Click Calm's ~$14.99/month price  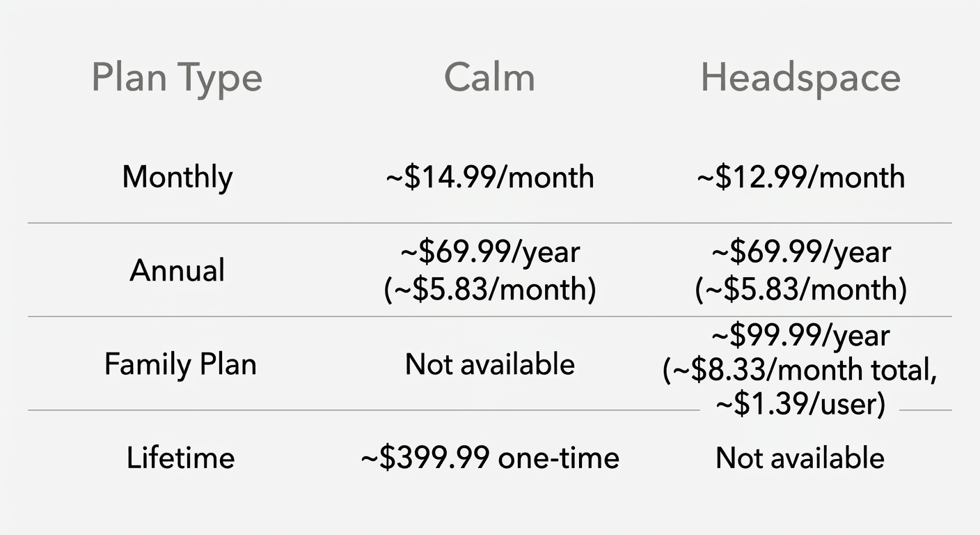pyautogui.click(x=489, y=177)
